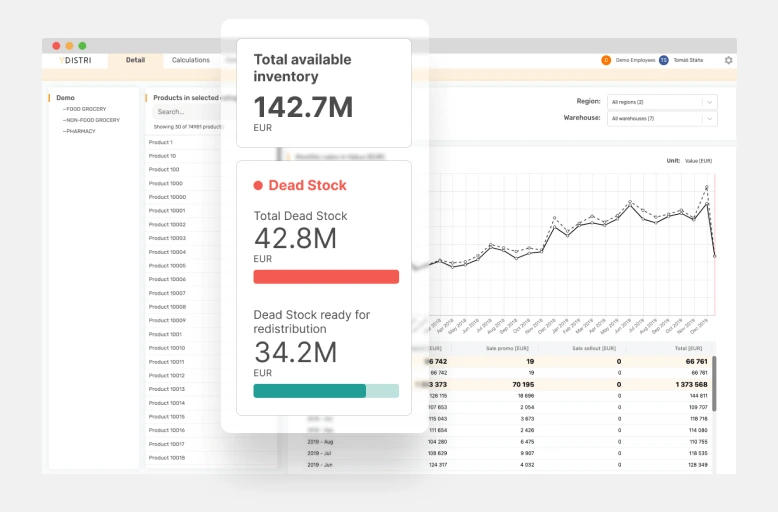
Task: Select Product 10 in the list
Action: point(162,156)
